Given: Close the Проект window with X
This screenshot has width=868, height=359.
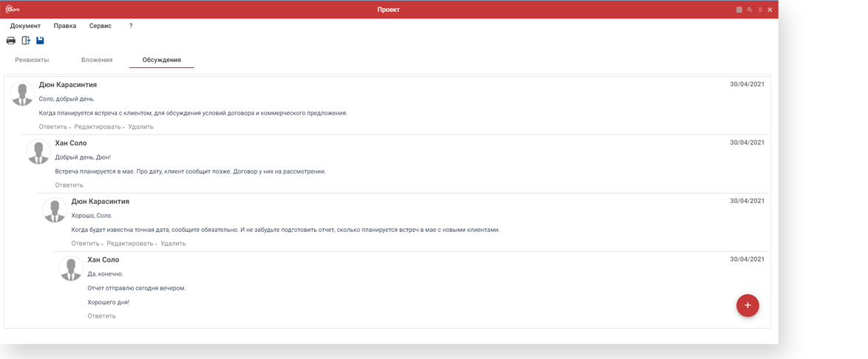Looking at the screenshot, I should (770, 10).
